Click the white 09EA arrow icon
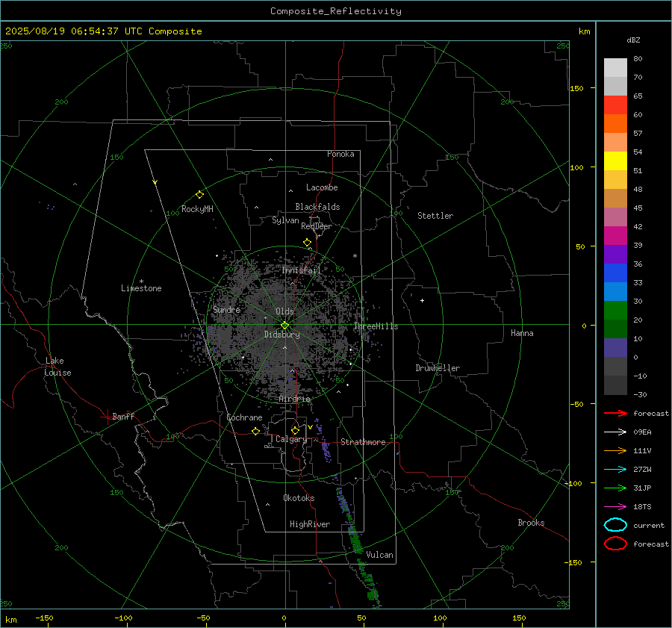Screen dimensions: 672x628 [x=615, y=432]
